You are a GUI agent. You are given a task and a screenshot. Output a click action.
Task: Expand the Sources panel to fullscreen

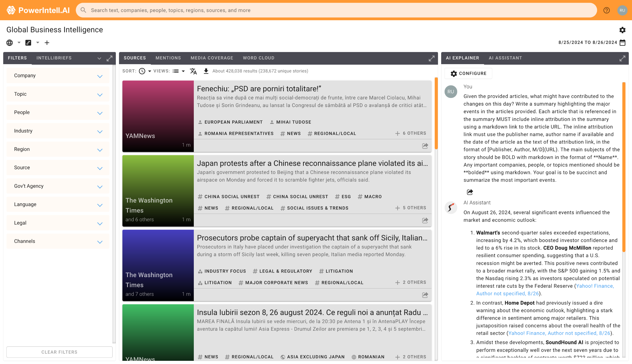(x=432, y=58)
